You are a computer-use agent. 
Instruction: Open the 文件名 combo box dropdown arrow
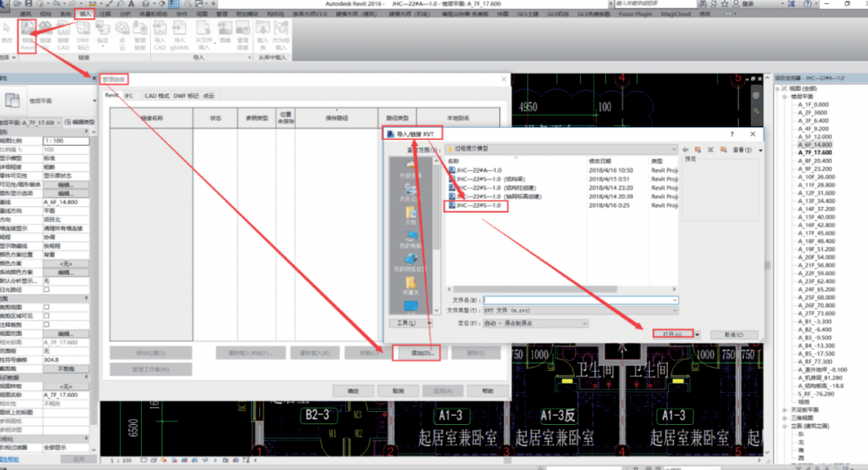675,300
